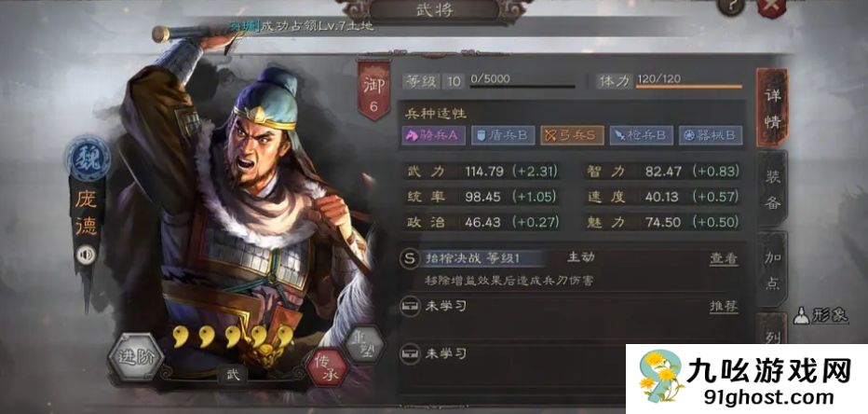Tap the red 传承 hexagon button
The width and height of the screenshot is (868, 414).
coord(328,368)
